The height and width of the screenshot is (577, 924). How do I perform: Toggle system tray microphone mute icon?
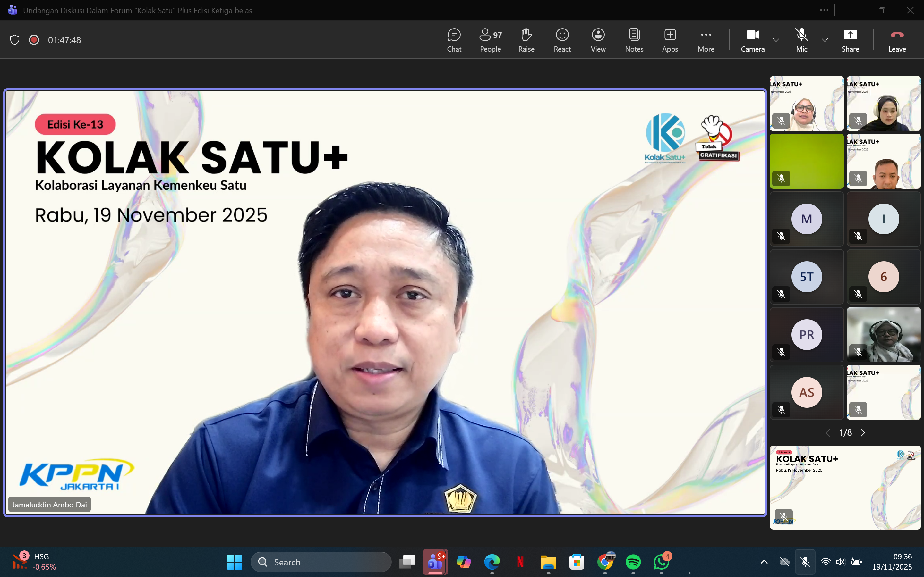pos(805,562)
